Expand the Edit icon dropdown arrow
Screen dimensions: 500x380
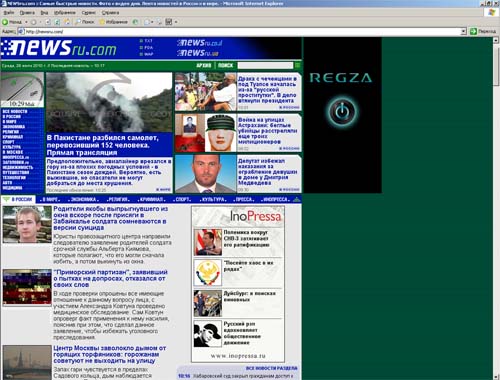click(x=176, y=22)
